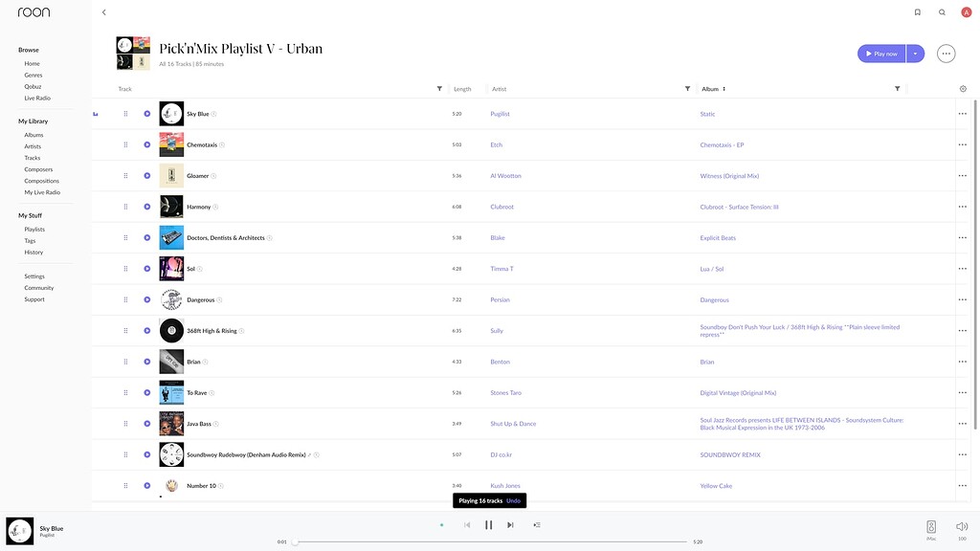Pause playback
This screenshot has height=551, width=980.
tap(489, 525)
